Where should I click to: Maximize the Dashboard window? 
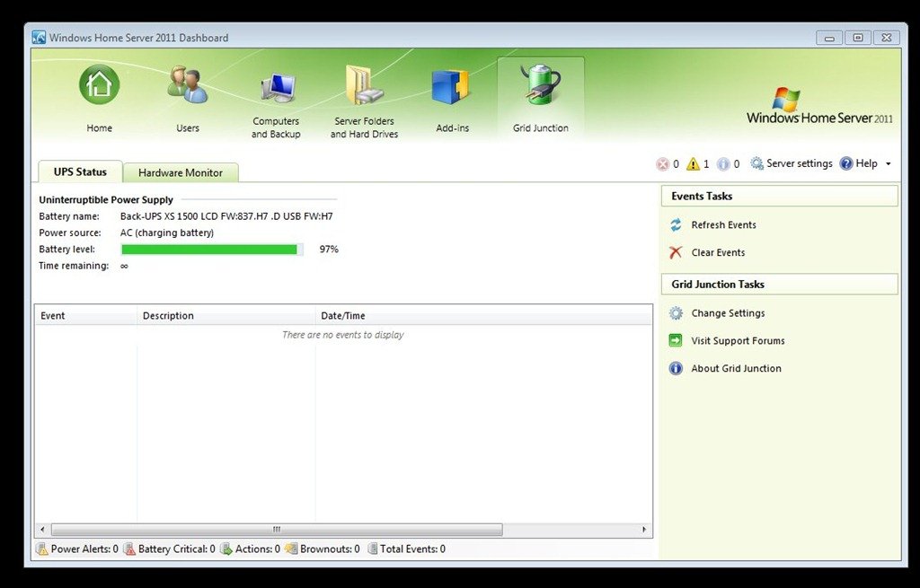(858, 38)
